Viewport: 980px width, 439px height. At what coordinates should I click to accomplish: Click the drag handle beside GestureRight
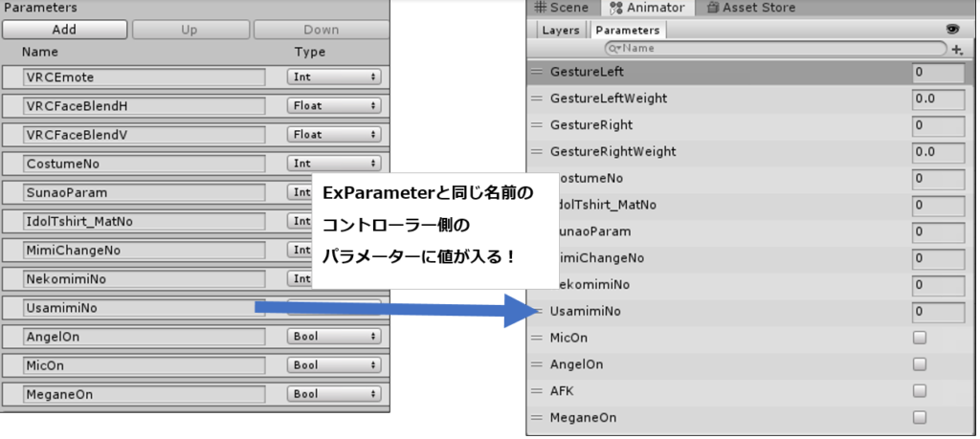point(537,125)
